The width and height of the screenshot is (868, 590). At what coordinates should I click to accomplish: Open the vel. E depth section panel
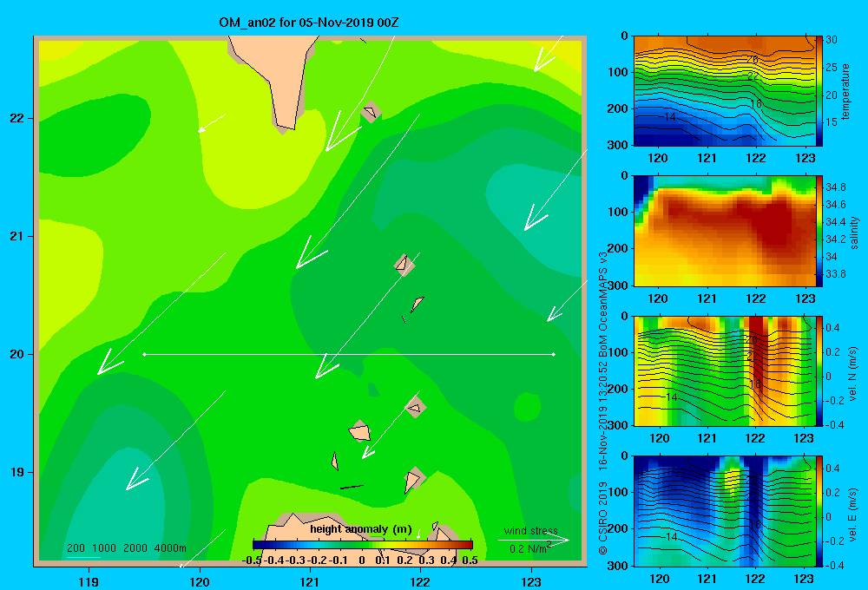(724, 511)
